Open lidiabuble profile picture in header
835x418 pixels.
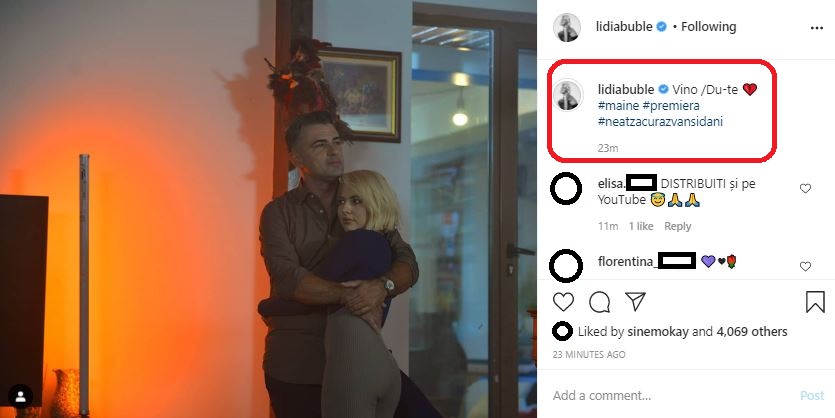(567, 28)
